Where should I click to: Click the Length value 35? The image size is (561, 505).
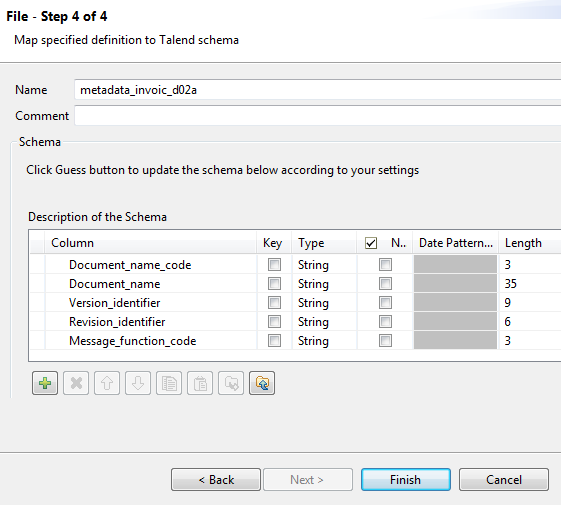511,284
